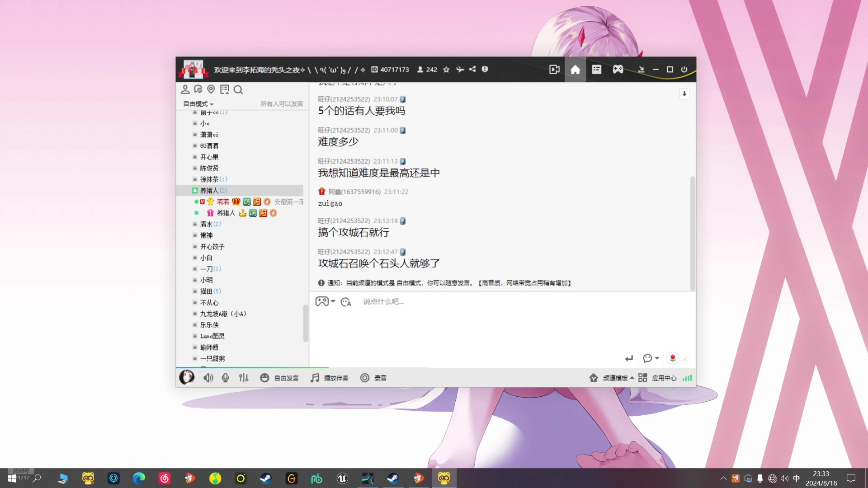Mute the speaker output
Screen dimensions: 868x488
pos(208,378)
